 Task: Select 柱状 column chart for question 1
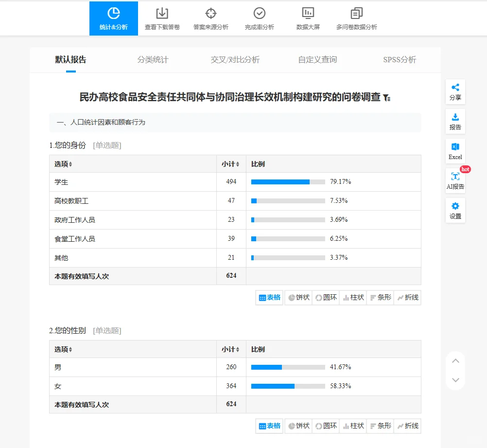click(x=353, y=297)
